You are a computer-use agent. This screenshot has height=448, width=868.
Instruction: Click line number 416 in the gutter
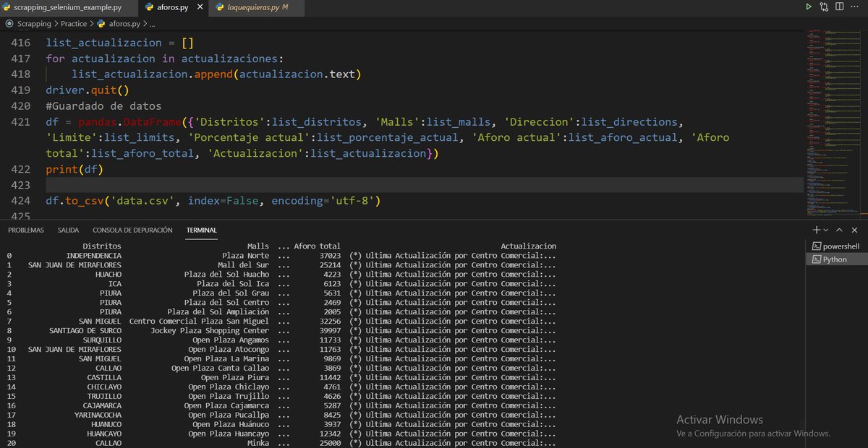[x=21, y=43]
